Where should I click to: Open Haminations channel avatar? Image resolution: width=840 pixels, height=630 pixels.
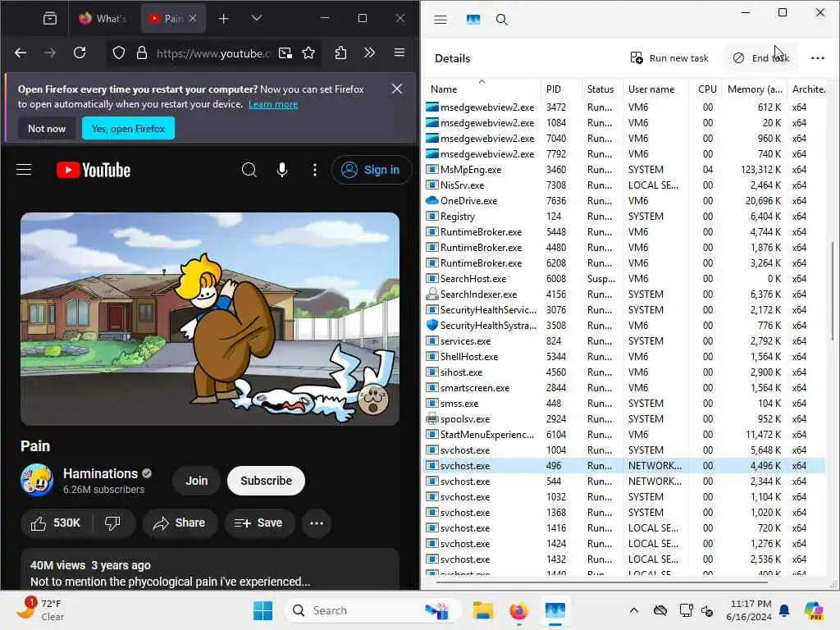click(36, 479)
